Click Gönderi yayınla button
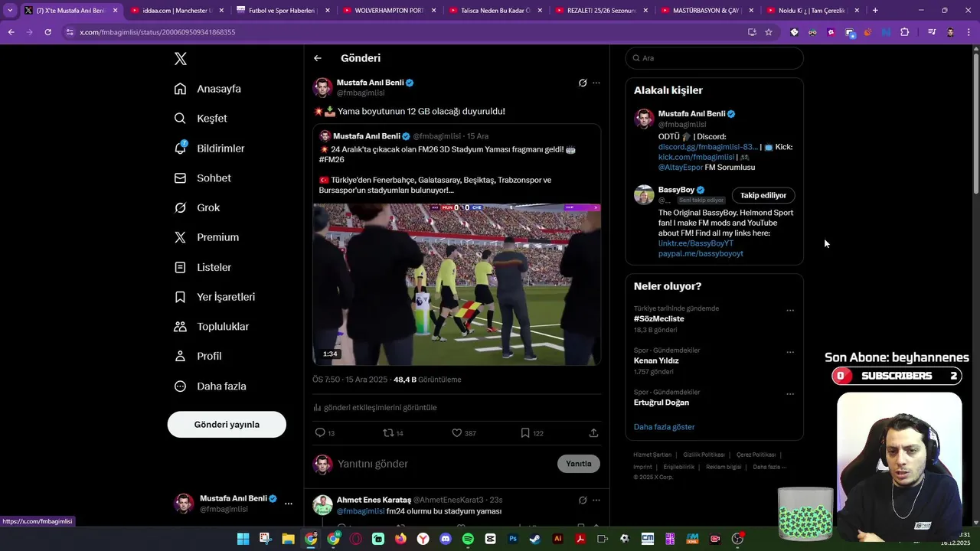 click(x=227, y=425)
